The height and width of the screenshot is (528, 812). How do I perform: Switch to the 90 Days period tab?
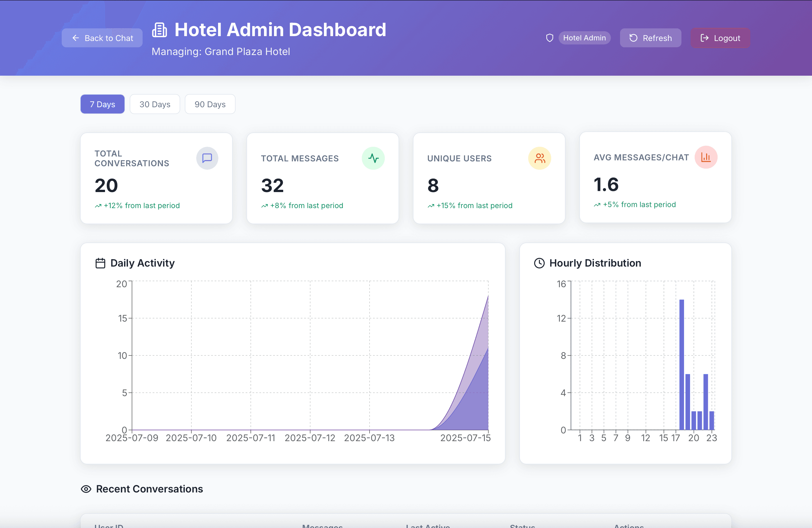[x=210, y=104]
